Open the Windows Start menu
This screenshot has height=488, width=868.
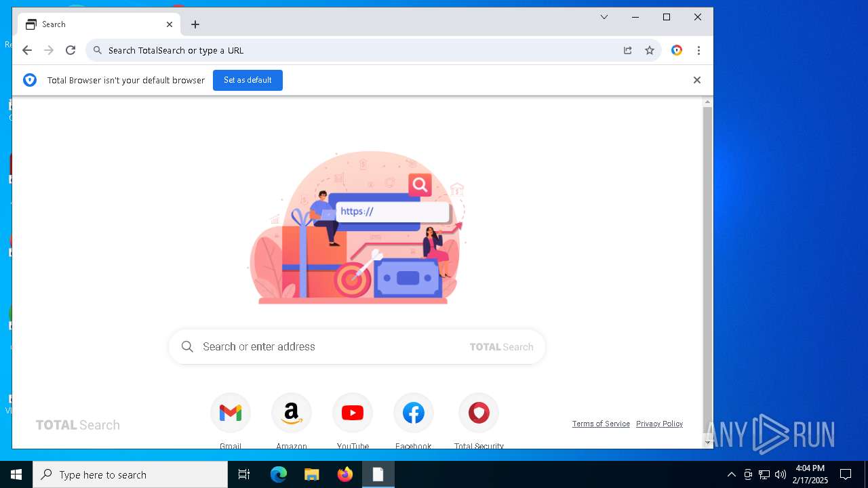click(16, 474)
